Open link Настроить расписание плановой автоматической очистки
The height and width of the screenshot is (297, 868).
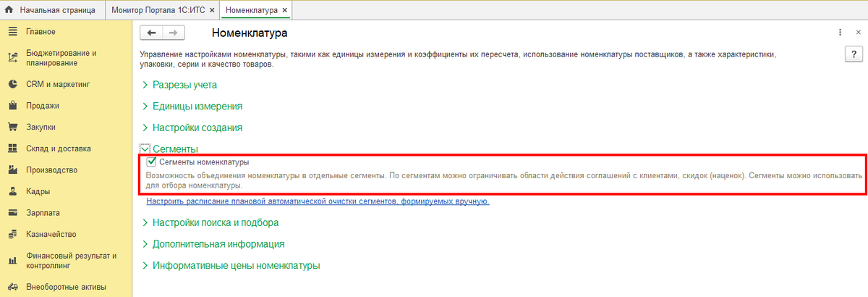[318, 201]
